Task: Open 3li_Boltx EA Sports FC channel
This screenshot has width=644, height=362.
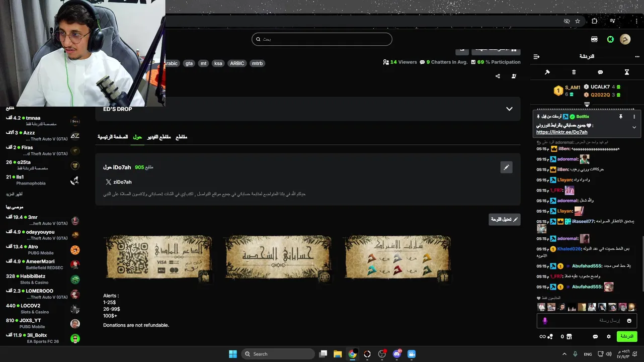Action: [43, 338]
